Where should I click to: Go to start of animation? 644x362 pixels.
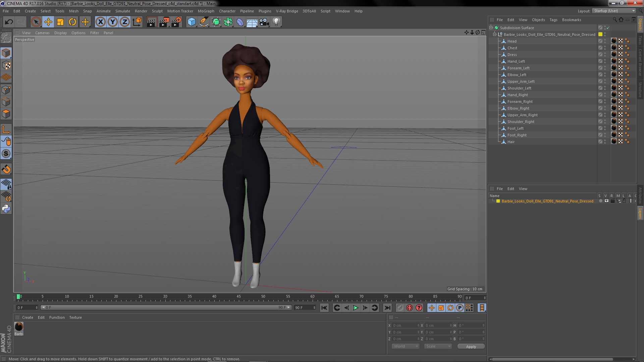(x=324, y=308)
